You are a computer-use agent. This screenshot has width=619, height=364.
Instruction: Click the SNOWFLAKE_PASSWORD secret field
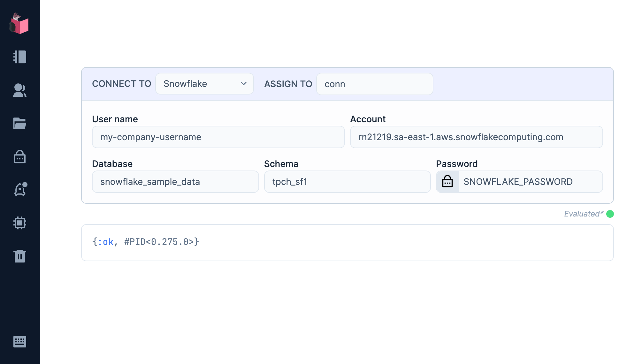click(531, 182)
